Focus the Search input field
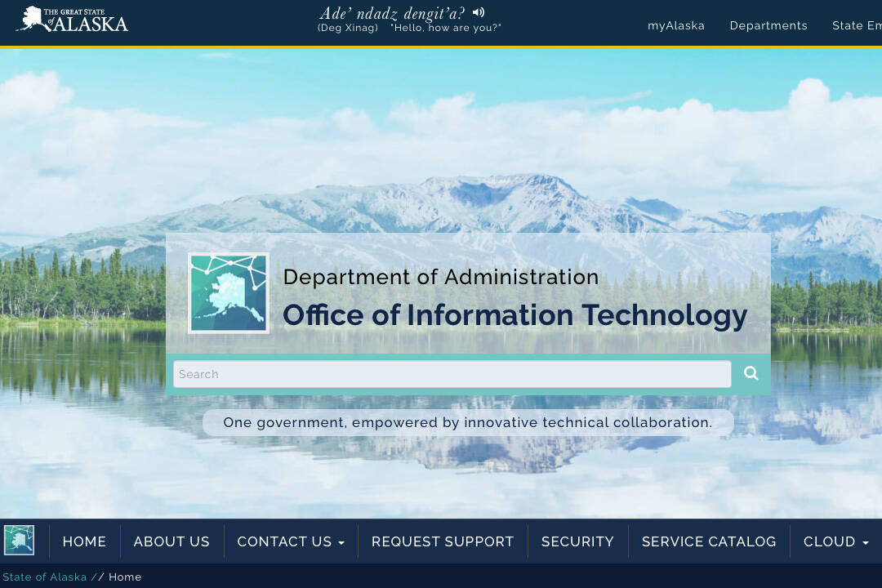The width and height of the screenshot is (882, 588). click(x=452, y=374)
